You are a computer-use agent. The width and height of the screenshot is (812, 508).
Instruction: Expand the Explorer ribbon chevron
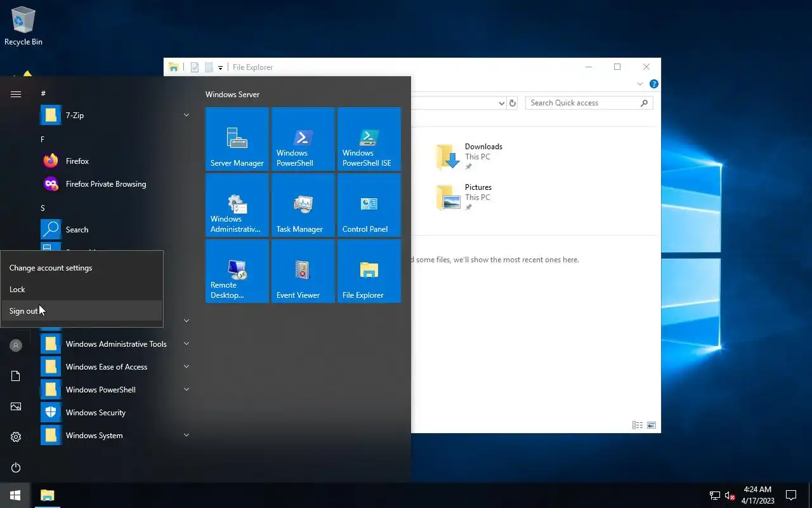(x=640, y=84)
